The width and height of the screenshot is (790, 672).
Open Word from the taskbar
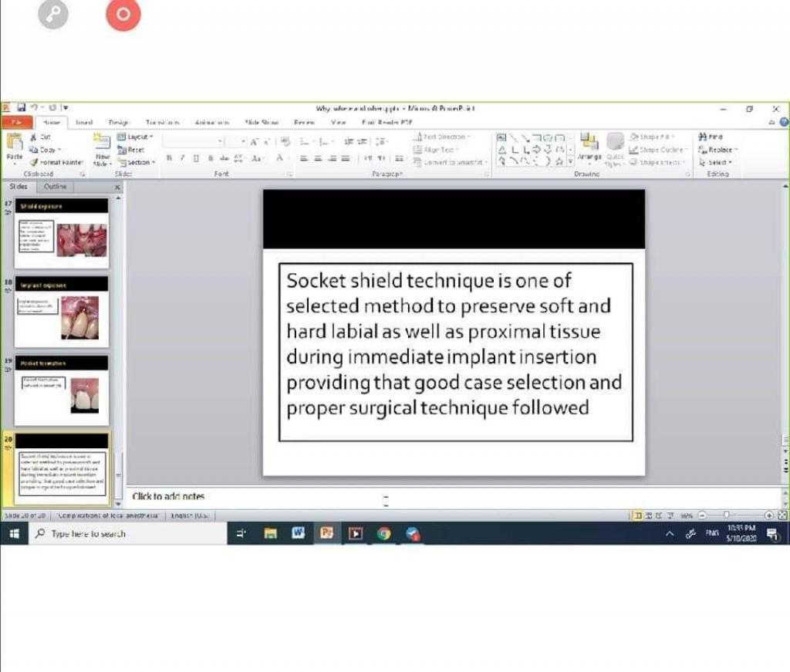click(298, 533)
